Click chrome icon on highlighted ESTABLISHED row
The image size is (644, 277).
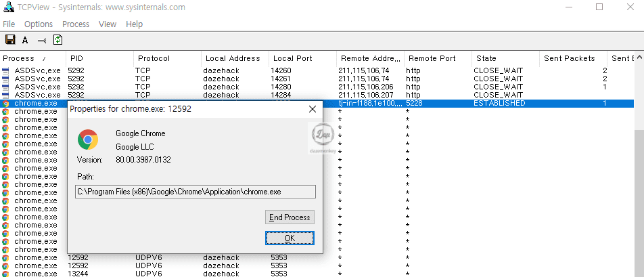point(5,103)
